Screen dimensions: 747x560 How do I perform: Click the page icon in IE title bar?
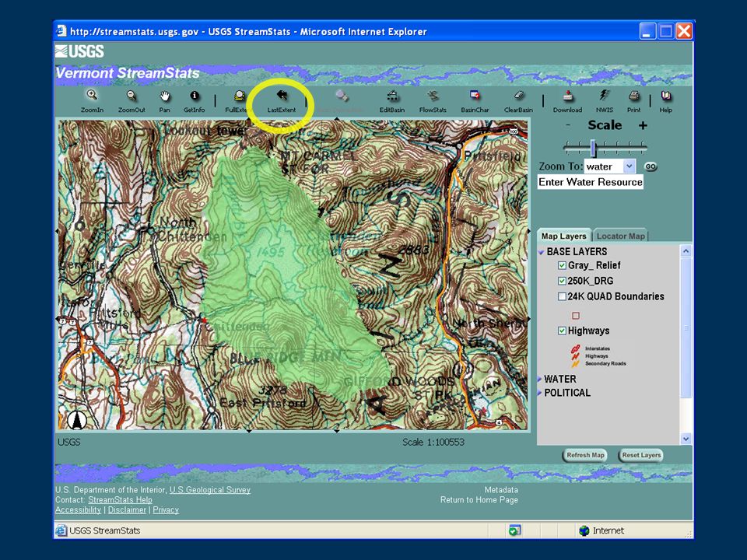(61, 31)
